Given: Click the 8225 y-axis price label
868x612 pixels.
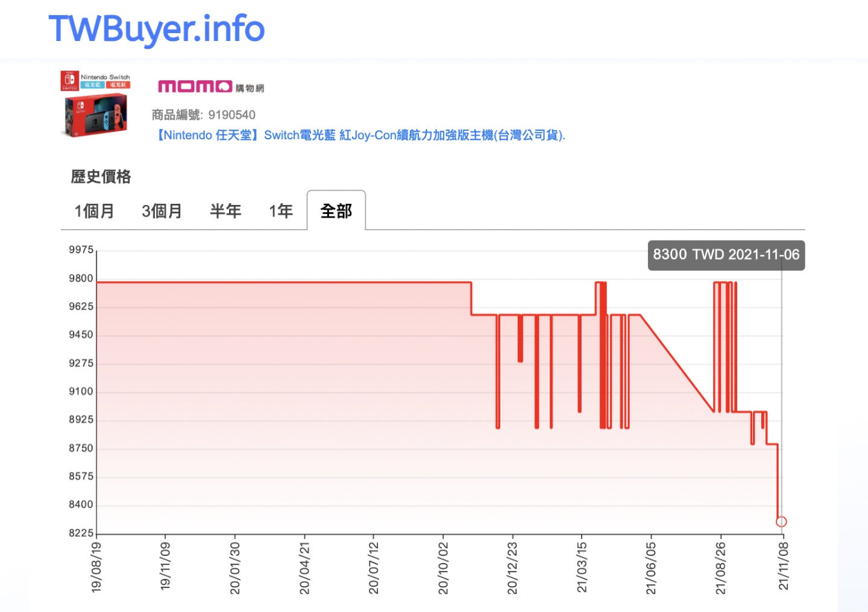Looking at the screenshot, I should 80,532.
